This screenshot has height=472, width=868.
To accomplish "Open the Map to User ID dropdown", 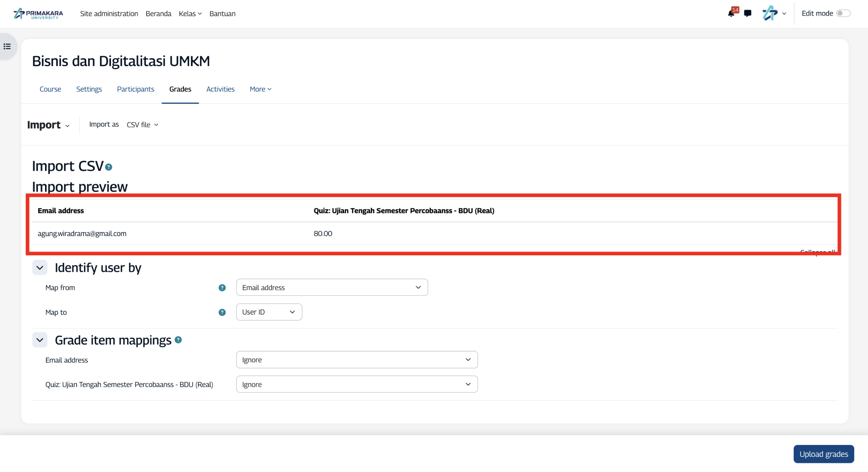I will tap(269, 312).
